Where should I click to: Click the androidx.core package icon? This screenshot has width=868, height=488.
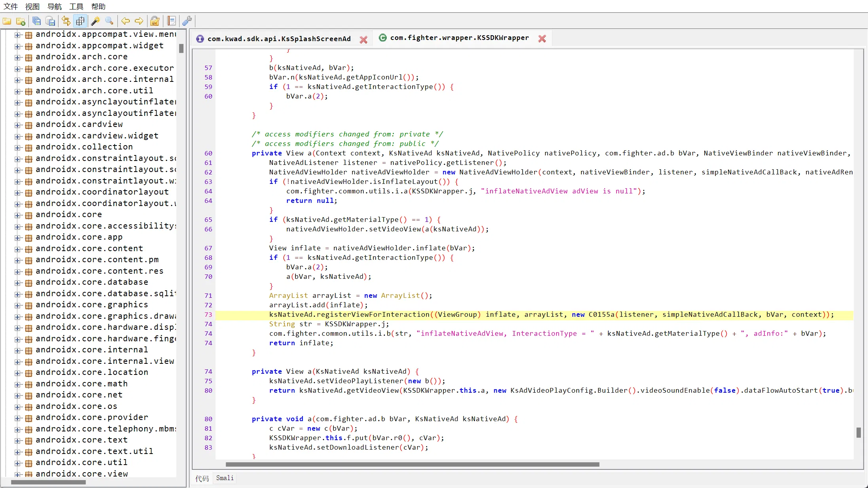coord(28,215)
